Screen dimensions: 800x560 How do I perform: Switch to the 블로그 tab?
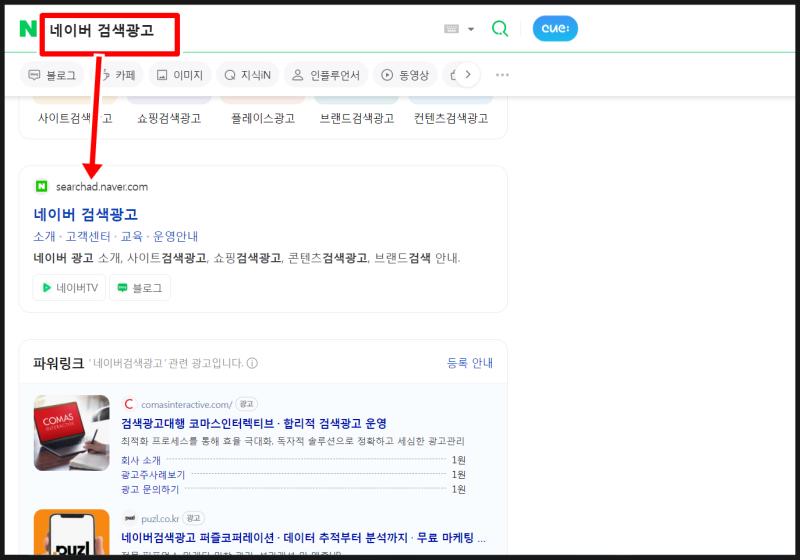[x=52, y=75]
